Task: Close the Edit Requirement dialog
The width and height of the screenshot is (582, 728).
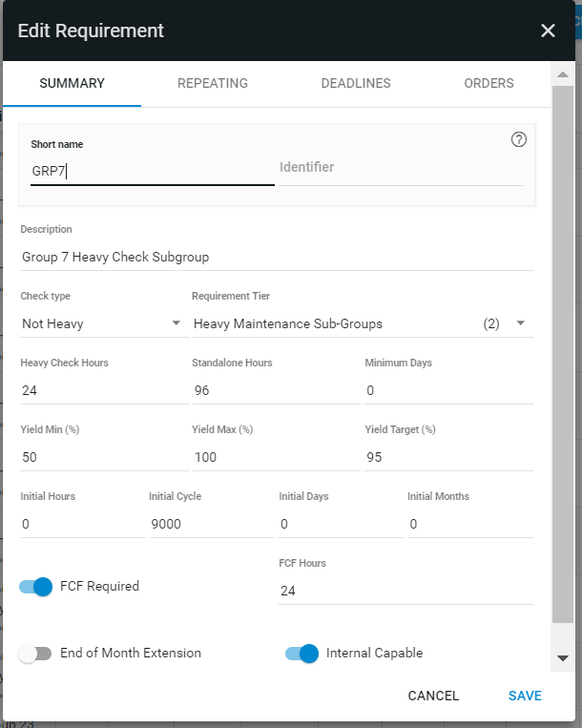Action: pos(548,31)
